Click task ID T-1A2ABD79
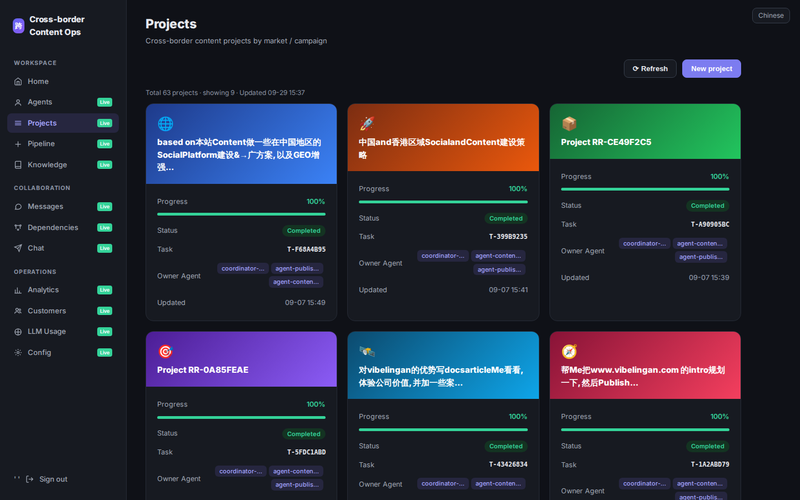Viewport: 800px width, 500px height. [710, 465]
